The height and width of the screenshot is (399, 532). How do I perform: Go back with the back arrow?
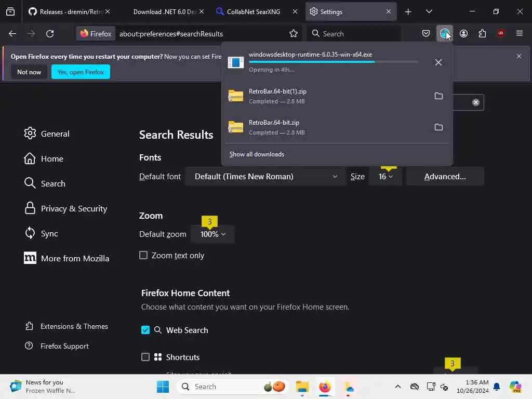(x=12, y=34)
